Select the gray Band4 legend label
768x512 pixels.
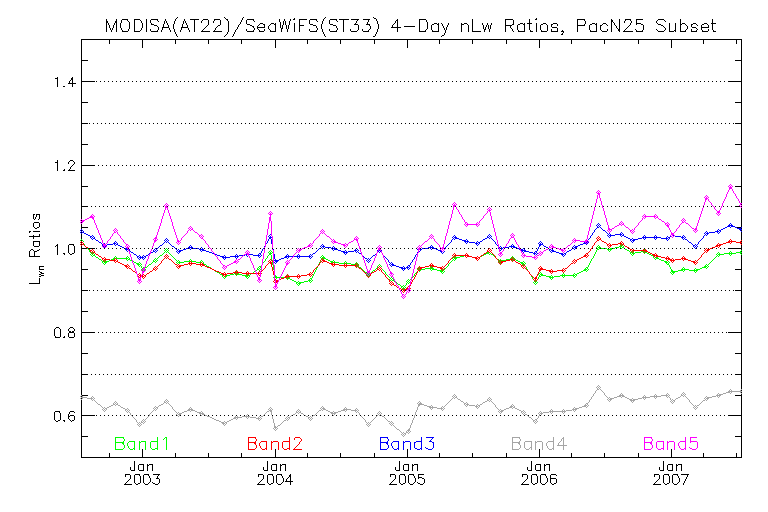point(539,444)
